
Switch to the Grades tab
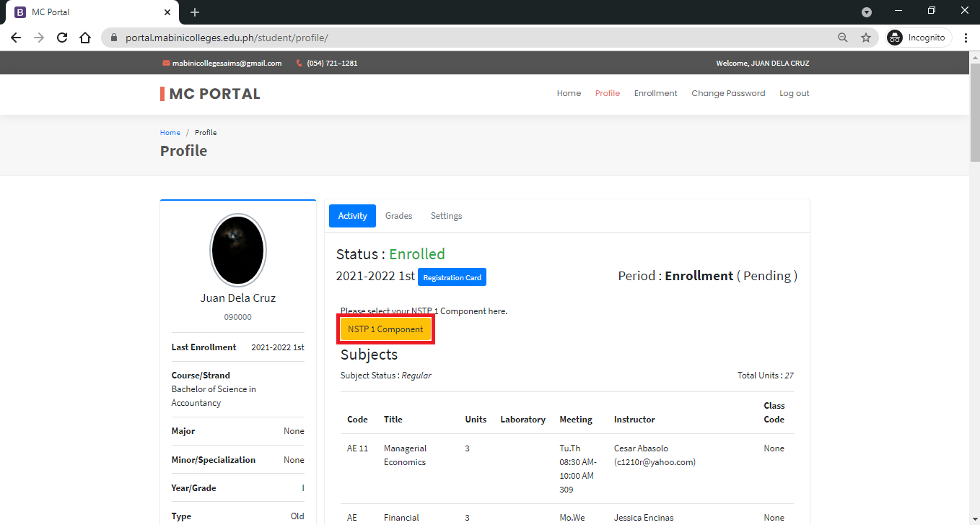click(x=398, y=216)
